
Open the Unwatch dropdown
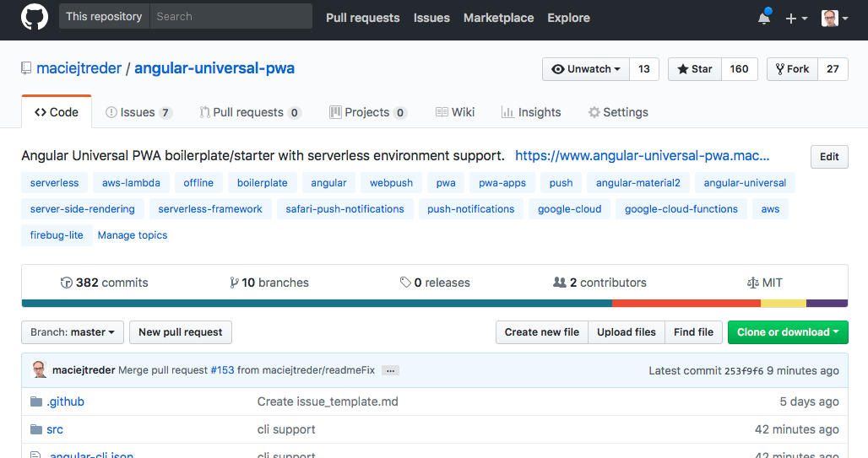pyautogui.click(x=586, y=69)
